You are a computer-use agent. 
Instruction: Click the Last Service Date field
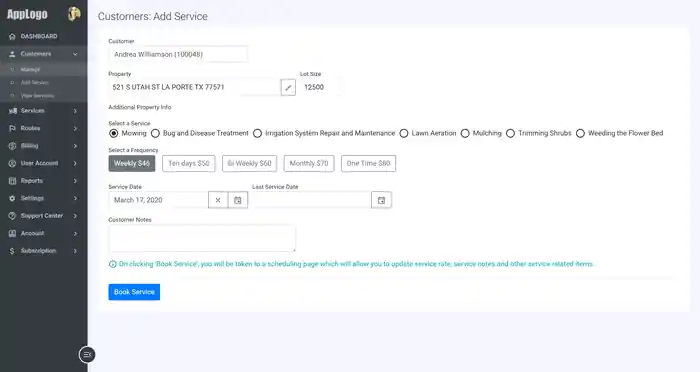coord(312,200)
